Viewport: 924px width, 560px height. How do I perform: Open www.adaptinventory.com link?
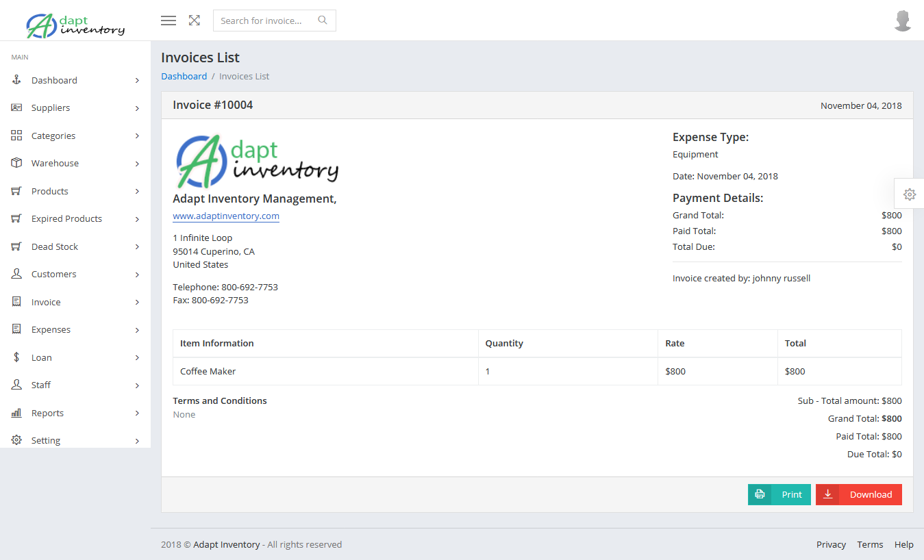click(226, 216)
